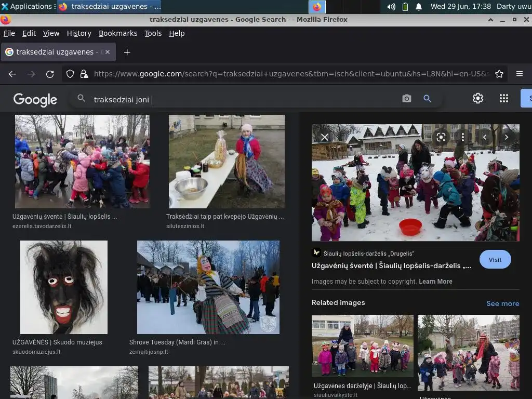Bookmark this page with the star
532x399 pixels.
pyautogui.click(x=499, y=74)
